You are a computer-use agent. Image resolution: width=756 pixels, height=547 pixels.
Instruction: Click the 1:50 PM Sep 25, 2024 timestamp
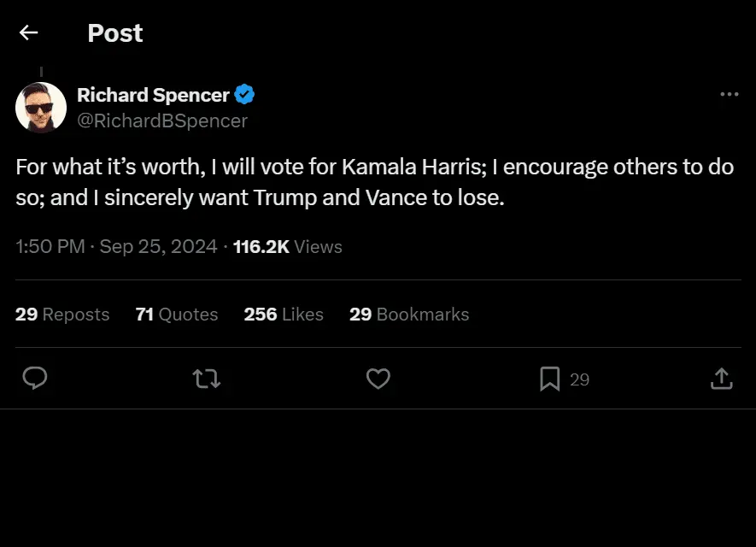[116, 247]
